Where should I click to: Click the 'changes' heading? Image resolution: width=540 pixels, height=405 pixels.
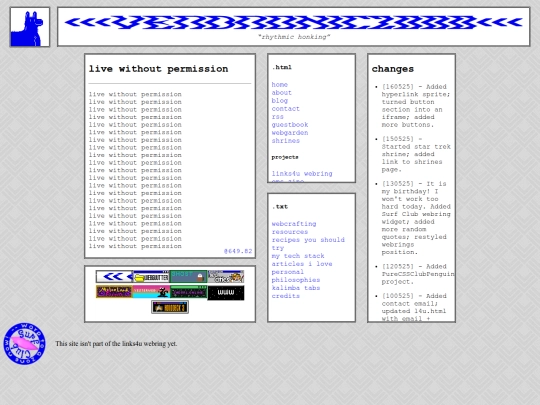pos(393,69)
